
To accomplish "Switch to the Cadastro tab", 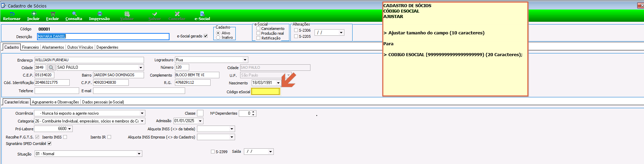I will click(x=12, y=47).
